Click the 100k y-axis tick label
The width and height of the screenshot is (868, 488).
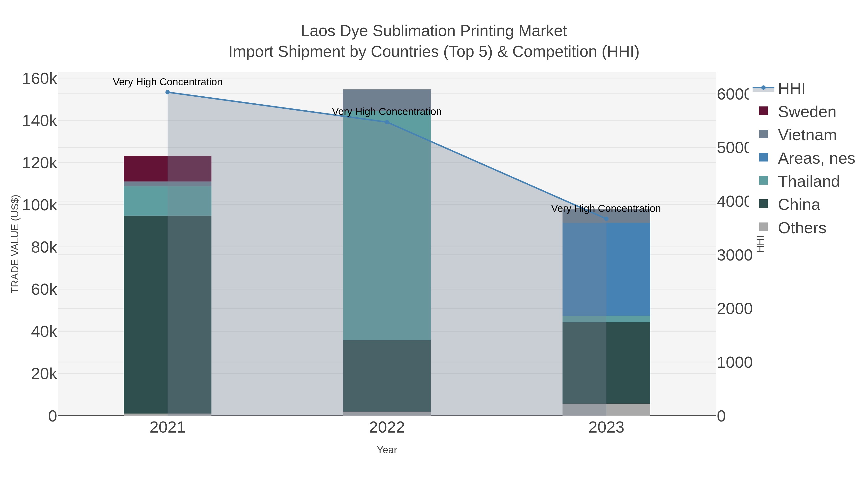tap(40, 205)
